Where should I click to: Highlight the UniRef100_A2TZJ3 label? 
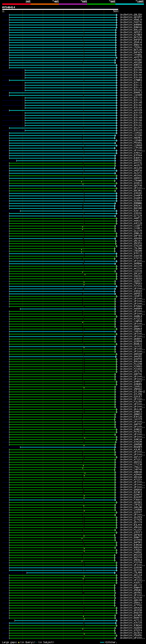pos(131,620)
